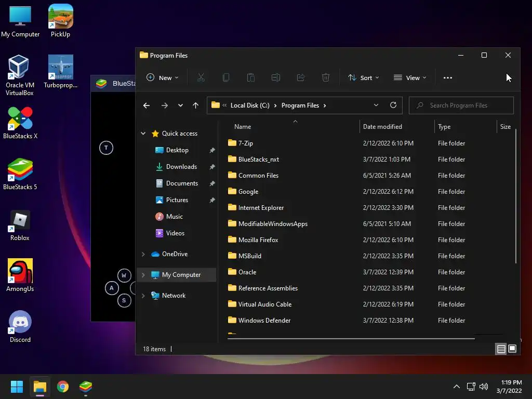Click Local Disk (C:) breadcrumb

250,105
